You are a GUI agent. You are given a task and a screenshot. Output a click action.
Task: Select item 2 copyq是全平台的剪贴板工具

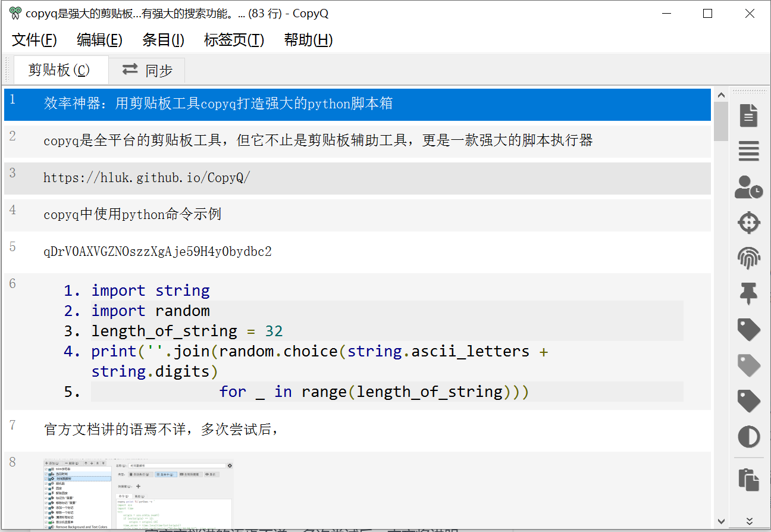click(x=358, y=142)
